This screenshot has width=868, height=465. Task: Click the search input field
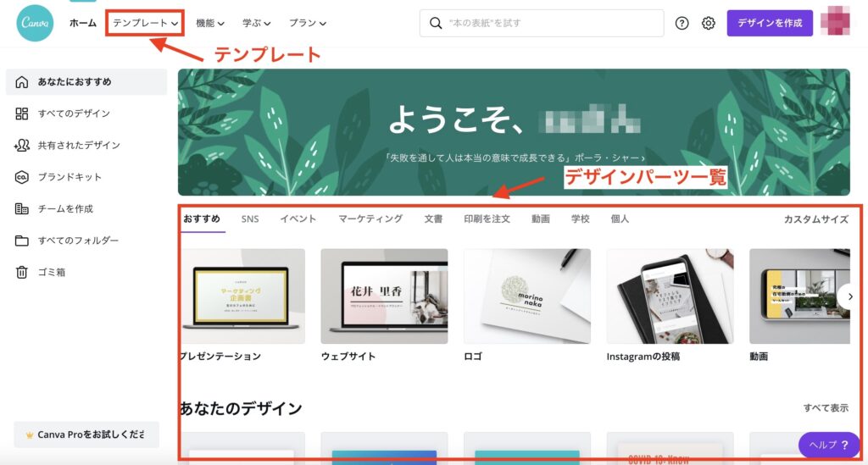[x=542, y=23]
